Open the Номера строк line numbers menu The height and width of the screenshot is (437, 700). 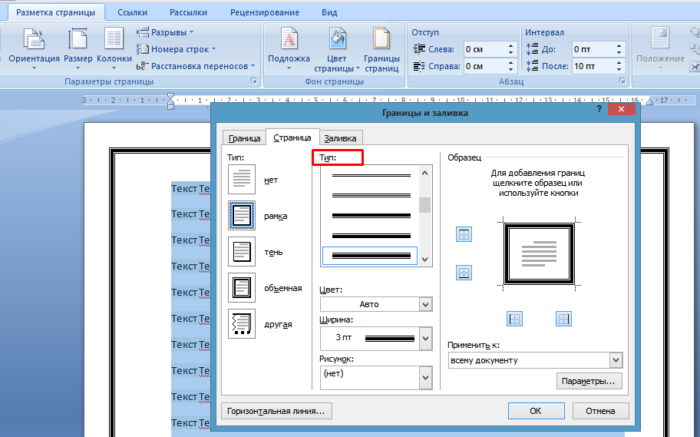[x=176, y=49]
